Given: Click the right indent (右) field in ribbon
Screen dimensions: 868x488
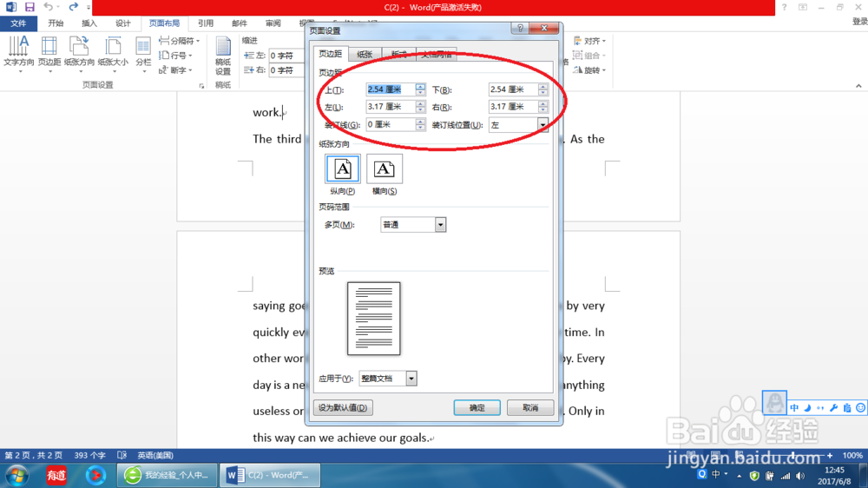Looking at the screenshot, I should tap(286, 70).
